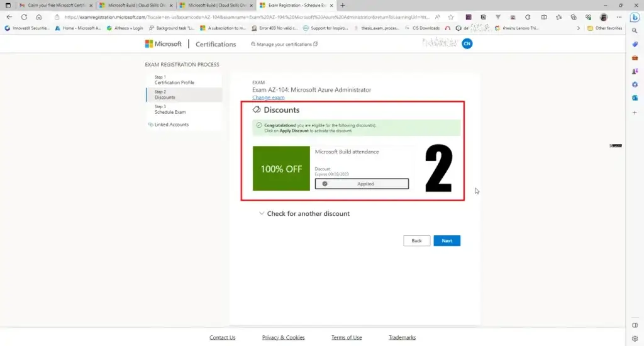Open the tab actions menu icon
The height and width of the screenshot is (346, 644).
pos(8,5)
